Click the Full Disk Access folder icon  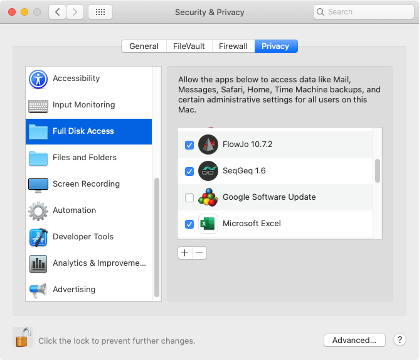(x=38, y=132)
